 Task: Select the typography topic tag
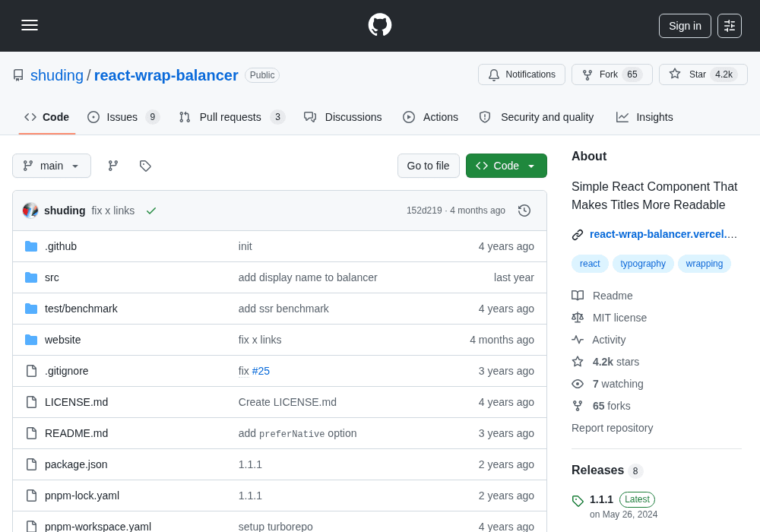point(643,264)
